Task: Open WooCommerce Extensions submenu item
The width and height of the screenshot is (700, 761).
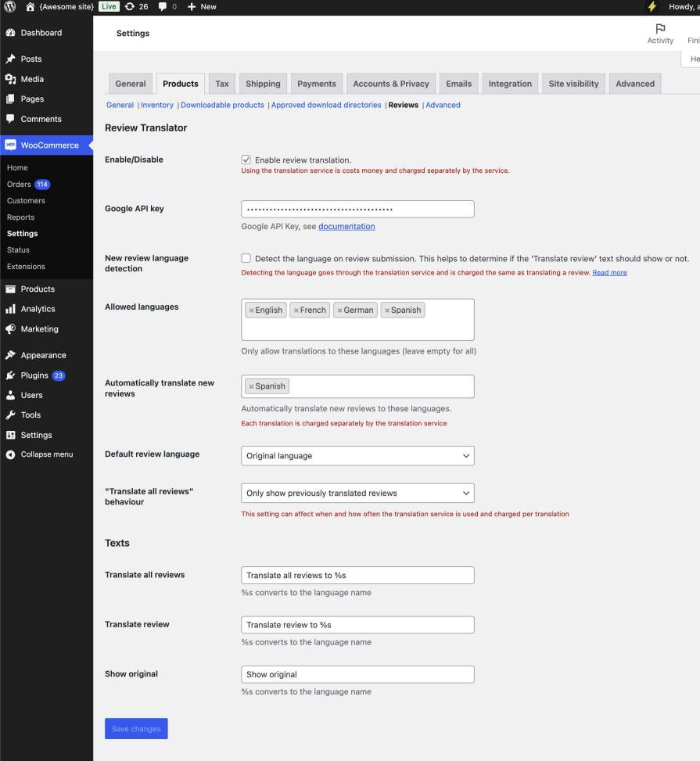Action: (26, 267)
